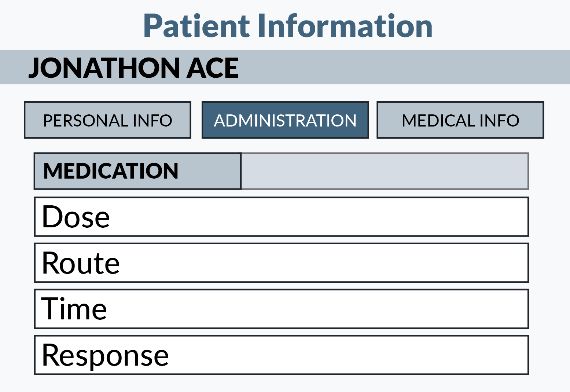Click the word Route in its field
570x392 pixels.
pyautogui.click(x=81, y=263)
